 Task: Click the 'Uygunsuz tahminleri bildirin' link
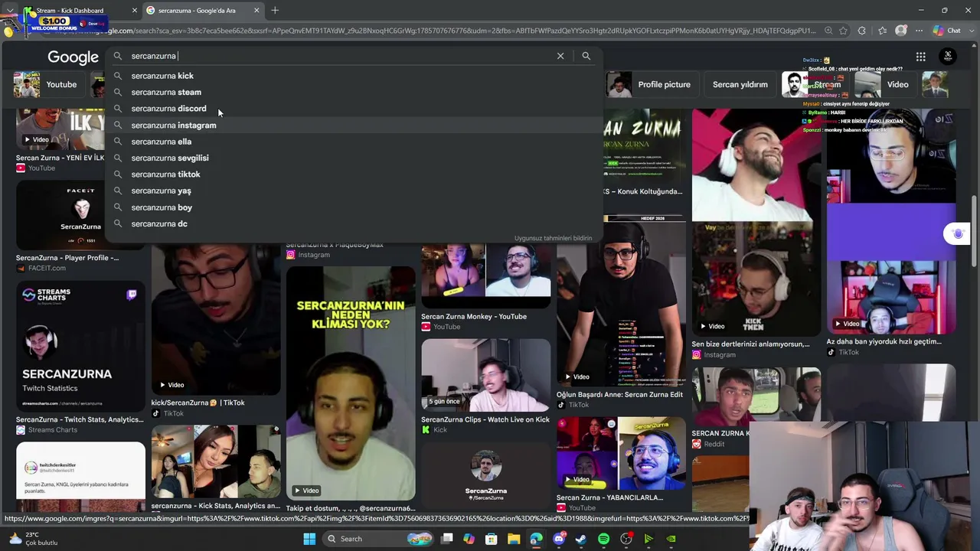(x=553, y=238)
